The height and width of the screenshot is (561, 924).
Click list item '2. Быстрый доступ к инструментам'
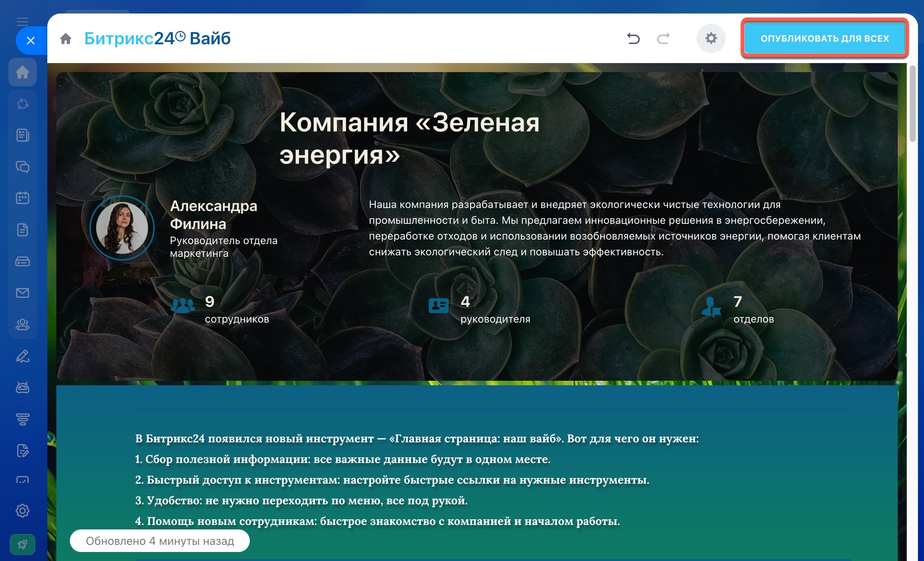coord(392,480)
